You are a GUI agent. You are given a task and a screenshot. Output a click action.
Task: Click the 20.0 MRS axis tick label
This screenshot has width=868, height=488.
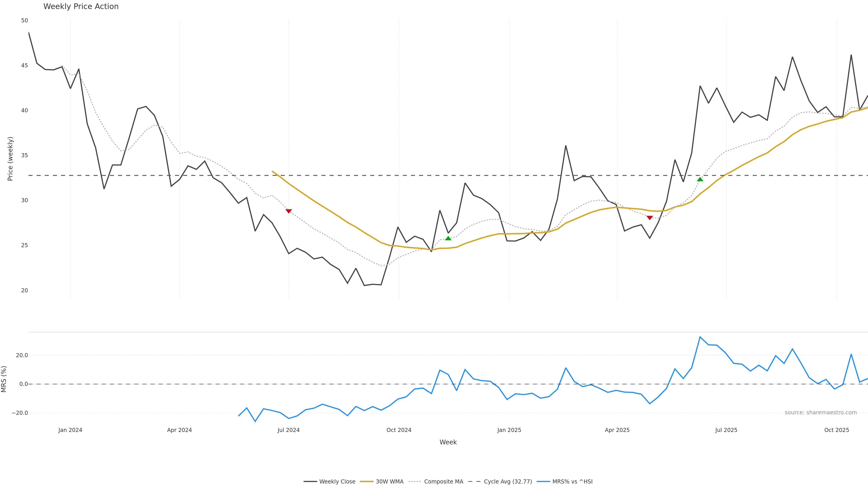click(22, 355)
